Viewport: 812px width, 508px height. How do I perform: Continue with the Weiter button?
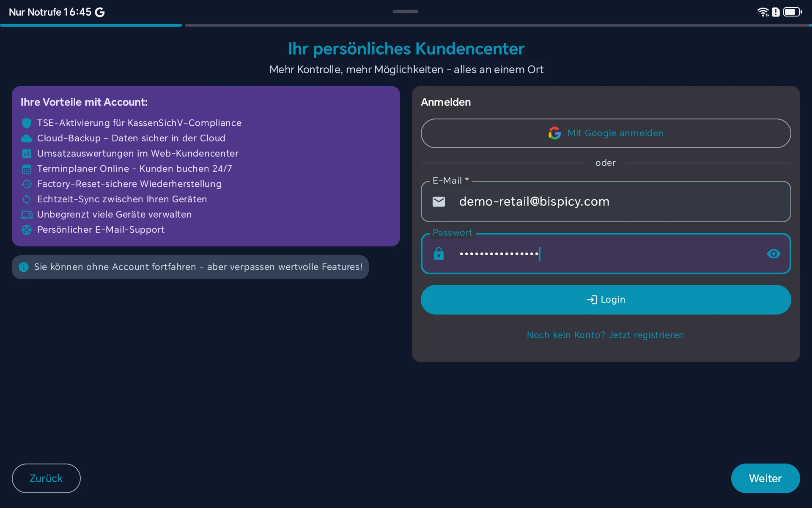[765, 478]
